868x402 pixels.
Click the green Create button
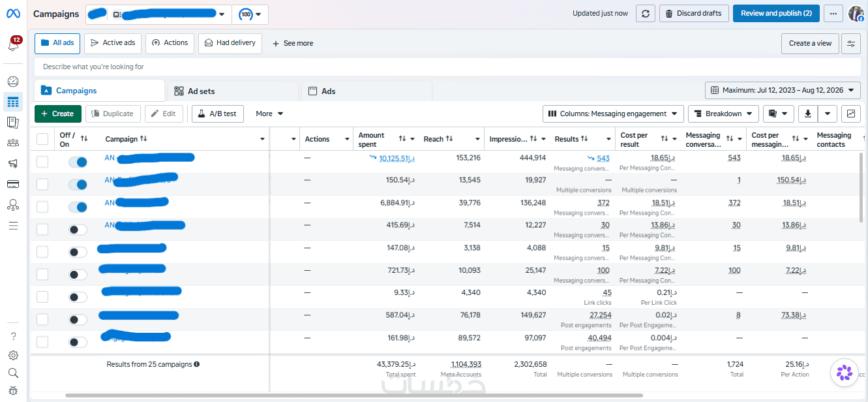click(58, 114)
